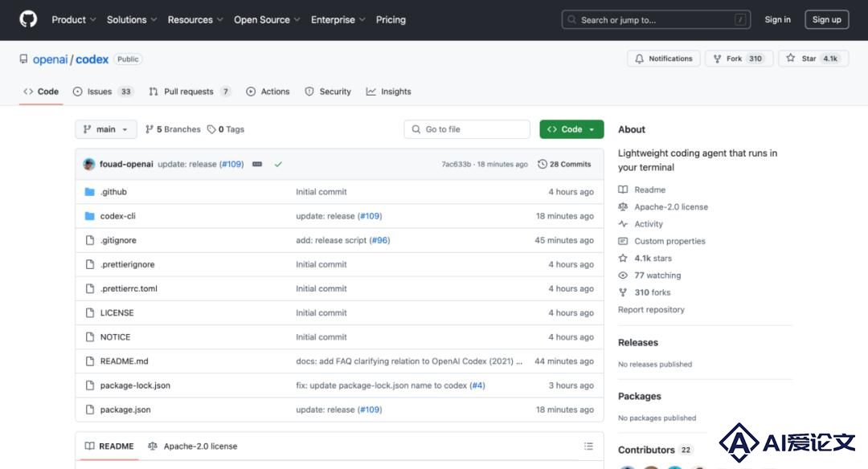Switch to the Issues tab
The width and height of the screenshot is (868, 469).
(x=103, y=92)
